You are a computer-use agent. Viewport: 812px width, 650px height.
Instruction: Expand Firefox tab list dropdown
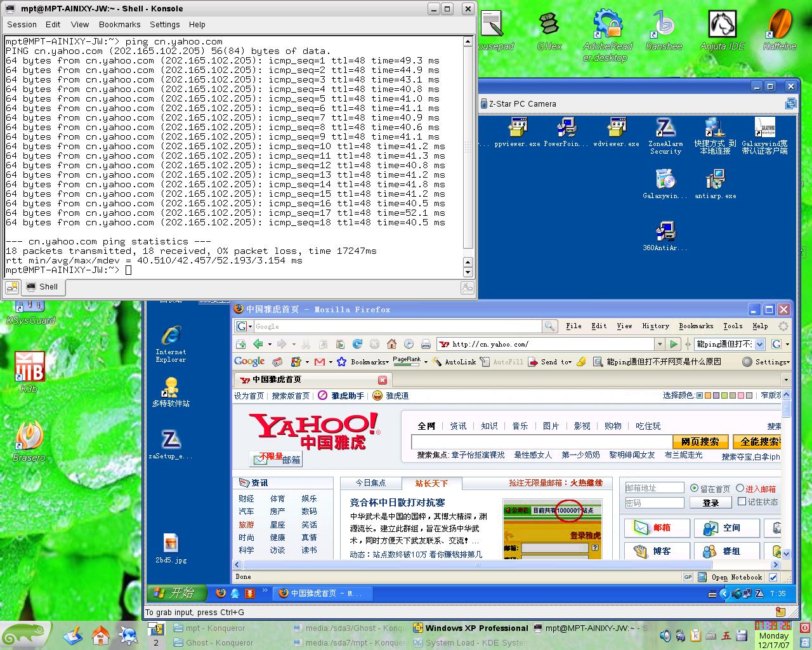pyautogui.click(x=785, y=380)
